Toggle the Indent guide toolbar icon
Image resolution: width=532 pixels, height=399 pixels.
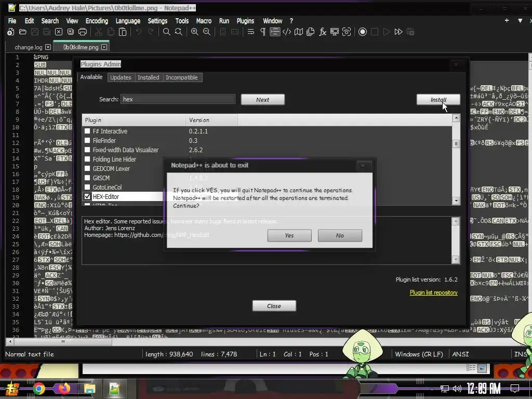click(x=274, y=32)
